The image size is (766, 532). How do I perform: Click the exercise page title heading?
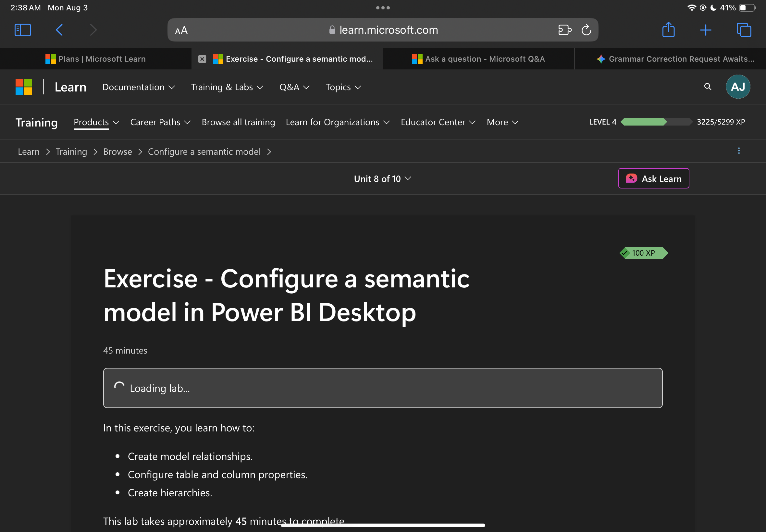pyautogui.click(x=287, y=295)
